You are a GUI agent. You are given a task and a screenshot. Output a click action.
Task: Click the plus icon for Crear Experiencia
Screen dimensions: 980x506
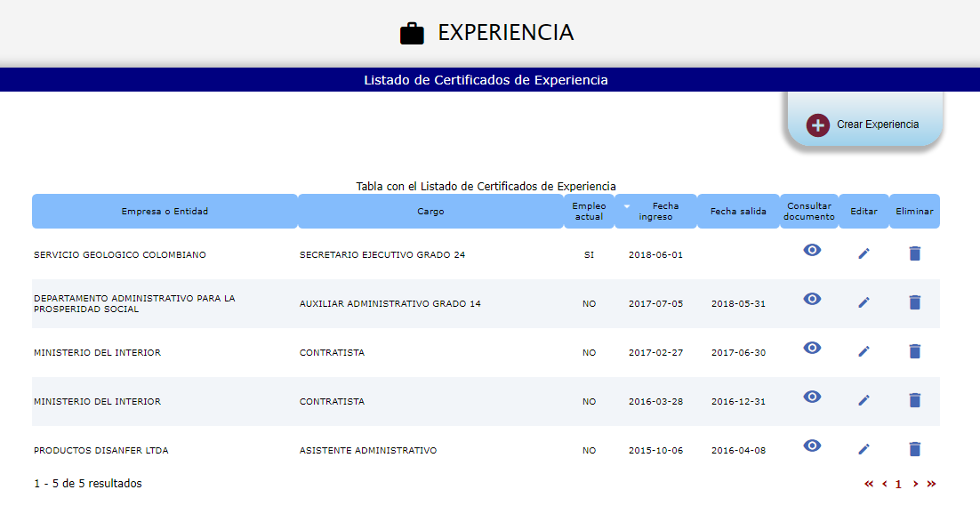pos(817,124)
